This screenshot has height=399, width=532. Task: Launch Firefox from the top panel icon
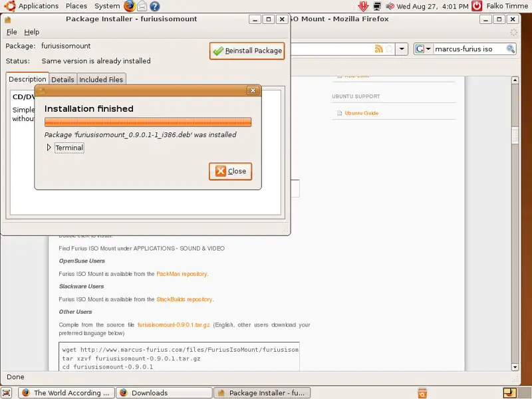129,6
